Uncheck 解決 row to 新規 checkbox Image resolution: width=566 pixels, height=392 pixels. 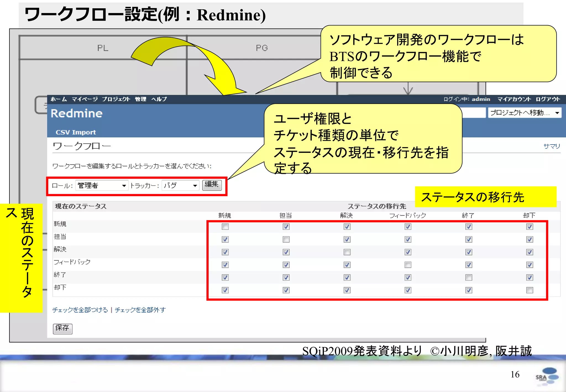click(x=225, y=252)
